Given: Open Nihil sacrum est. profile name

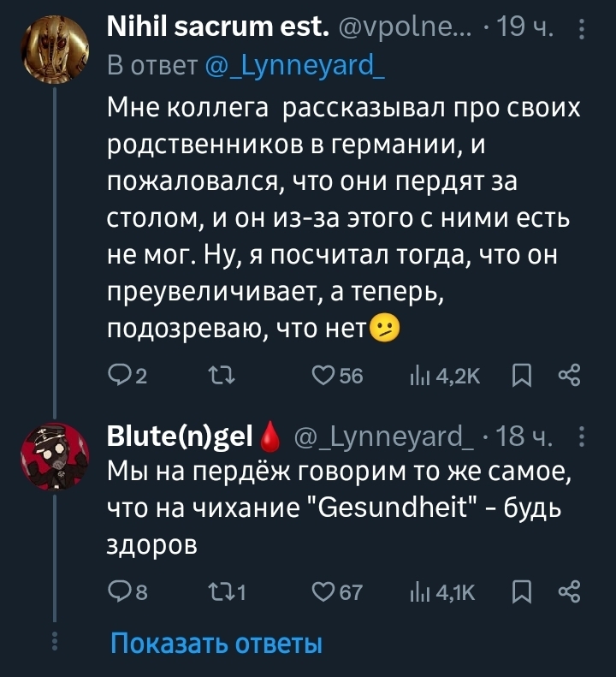Looking at the screenshot, I should (x=218, y=33).
